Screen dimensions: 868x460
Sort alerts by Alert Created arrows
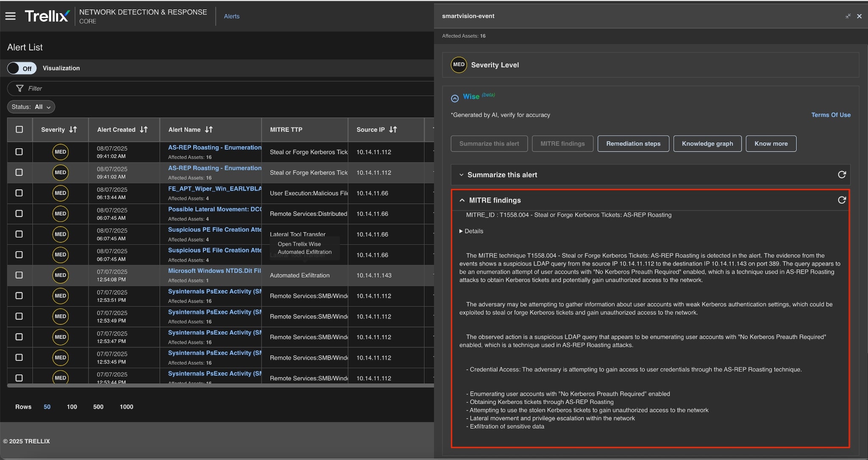click(144, 130)
